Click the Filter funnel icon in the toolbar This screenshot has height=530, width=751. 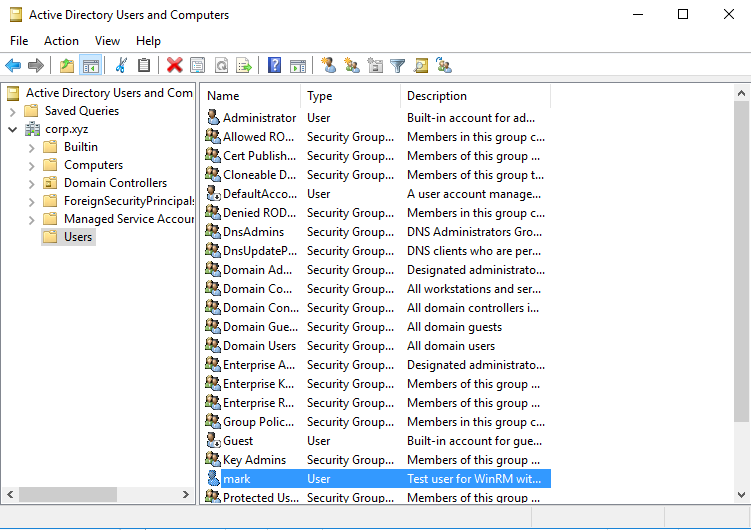pos(398,66)
